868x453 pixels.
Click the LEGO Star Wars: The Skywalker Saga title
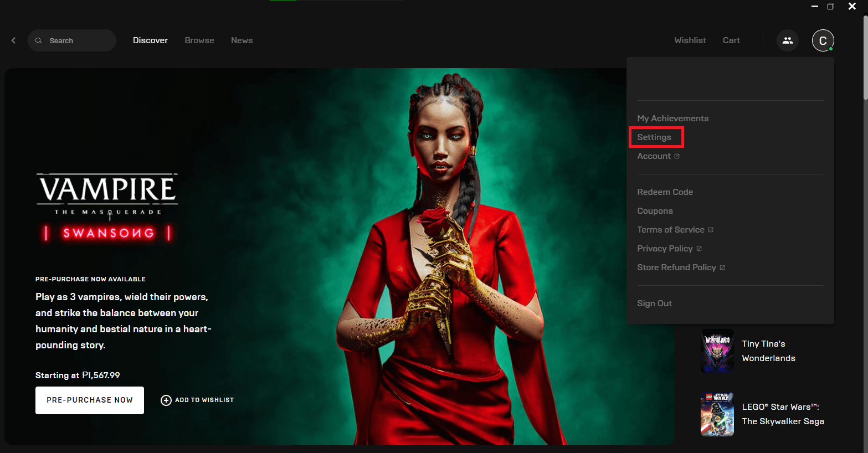coord(783,414)
